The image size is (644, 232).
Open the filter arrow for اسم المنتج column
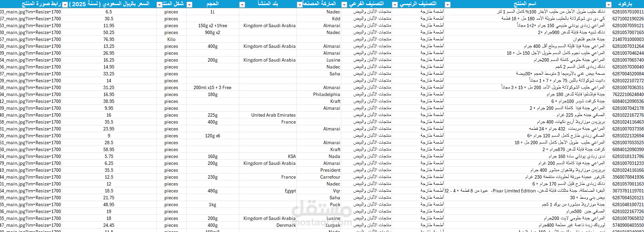point(447,4)
